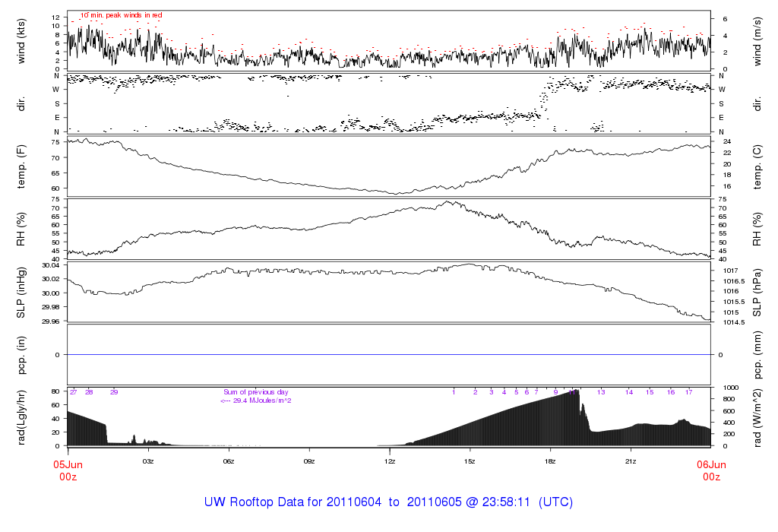
Task: Select the 05Jun 00z start date label
Action: point(68,470)
